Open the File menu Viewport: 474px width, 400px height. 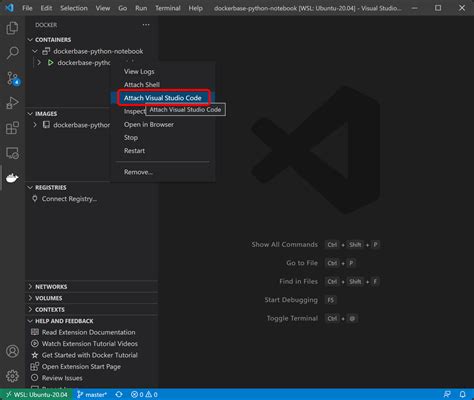27,8
